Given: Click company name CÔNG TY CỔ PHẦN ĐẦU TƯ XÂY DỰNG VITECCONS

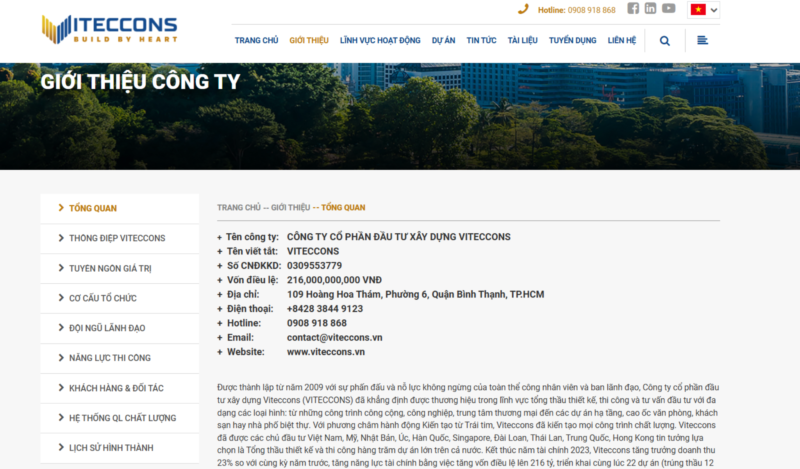Looking at the screenshot, I should [x=398, y=237].
